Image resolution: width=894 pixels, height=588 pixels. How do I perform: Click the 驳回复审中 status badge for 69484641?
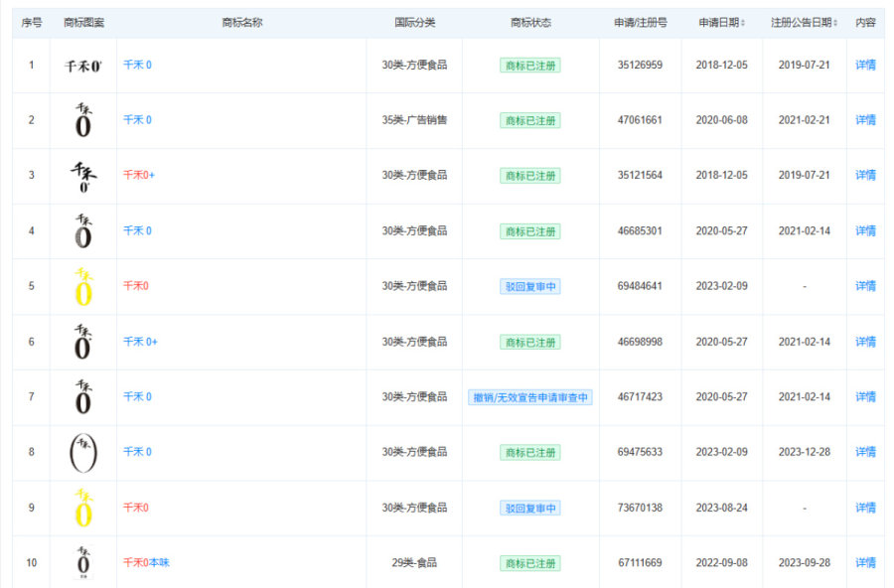click(x=529, y=286)
